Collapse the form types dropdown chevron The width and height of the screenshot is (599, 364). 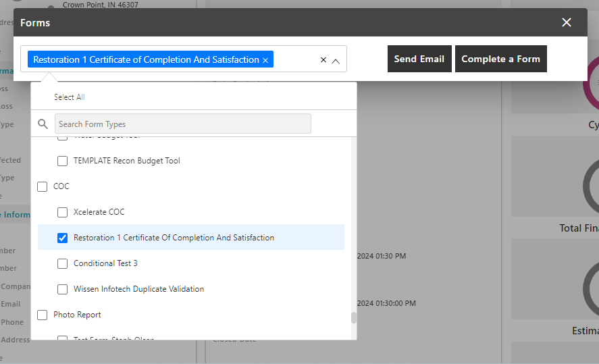[x=336, y=61]
